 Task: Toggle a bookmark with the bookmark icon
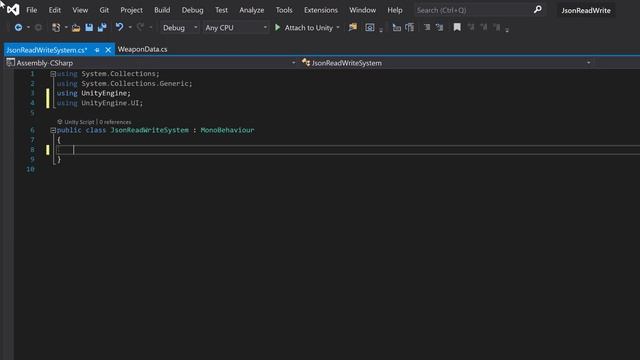pyautogui.click(x=457, y=27)
